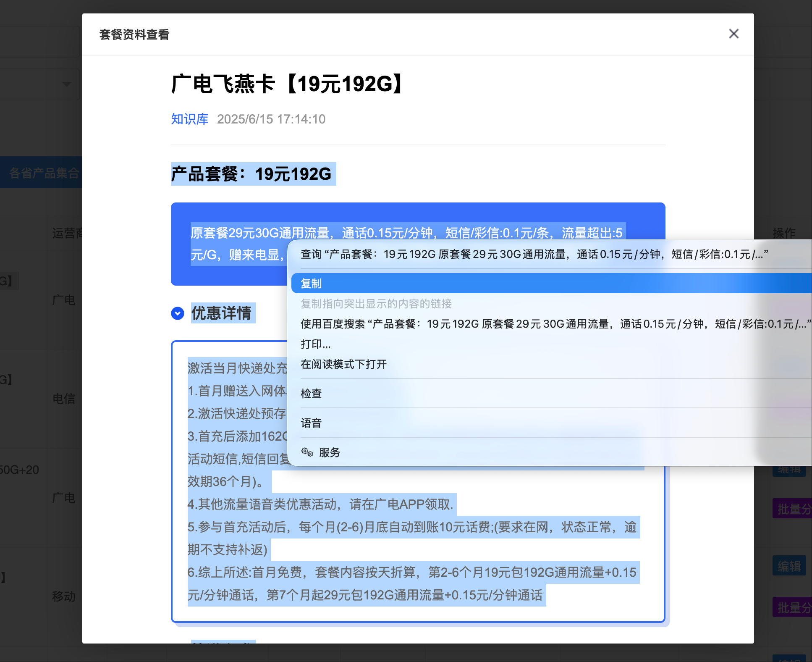Collapse the 优惠详情 section chevron
This screenshot has height=662, width=812.
click(x=178, y=313)
